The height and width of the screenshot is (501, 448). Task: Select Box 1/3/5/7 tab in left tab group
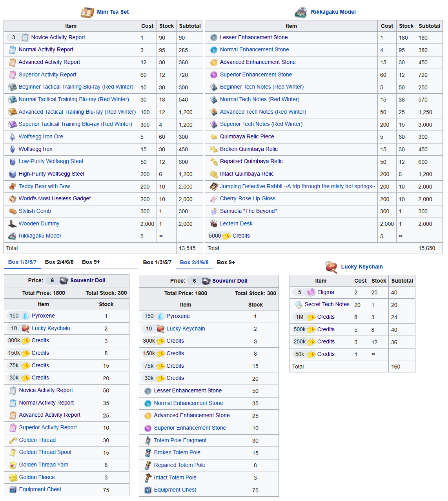(22, 262)
